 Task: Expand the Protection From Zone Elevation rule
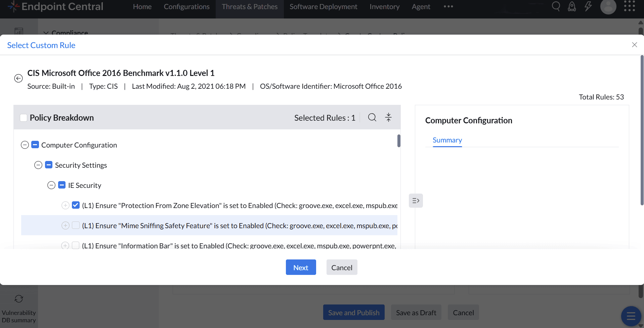tap(66, 205)
